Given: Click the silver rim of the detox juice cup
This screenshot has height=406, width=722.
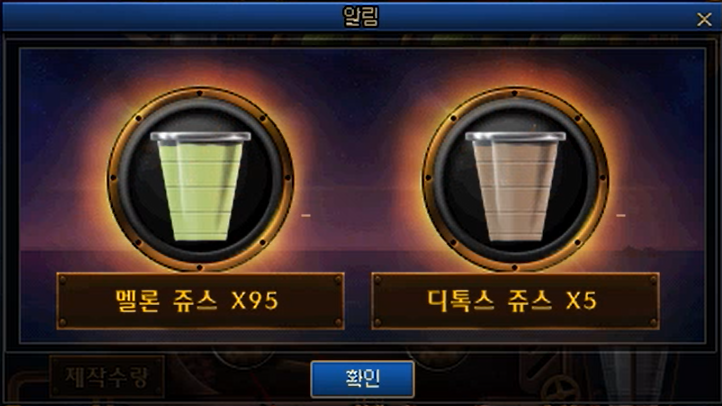Looking at the screenshot, I should click(x=515, y=137).
